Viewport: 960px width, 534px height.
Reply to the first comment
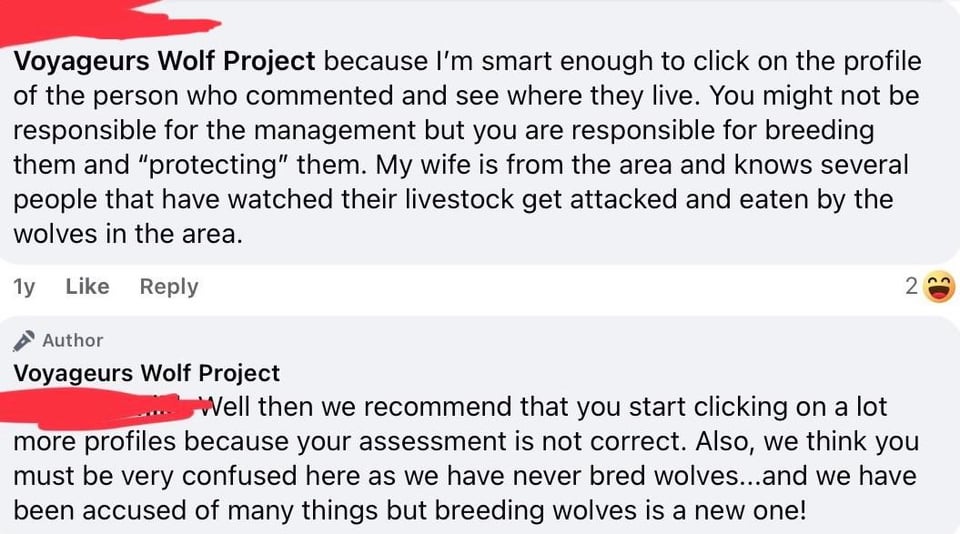(169, 287)
